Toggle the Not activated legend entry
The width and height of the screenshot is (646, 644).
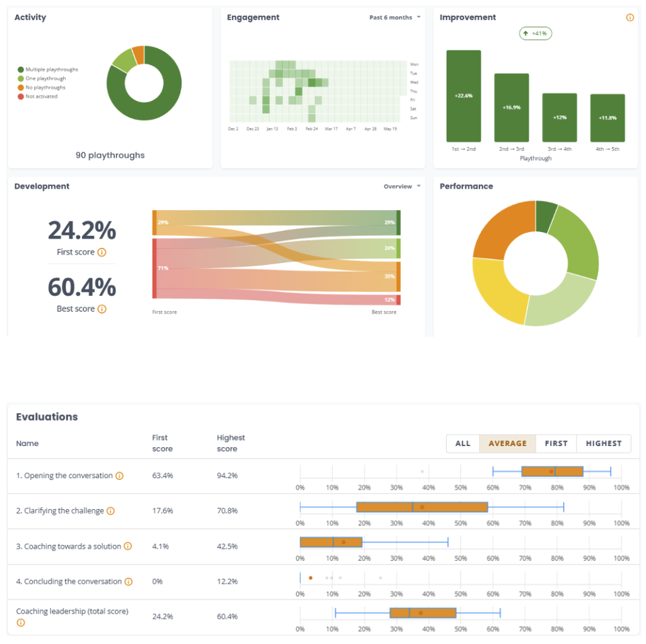pos(37,97)
